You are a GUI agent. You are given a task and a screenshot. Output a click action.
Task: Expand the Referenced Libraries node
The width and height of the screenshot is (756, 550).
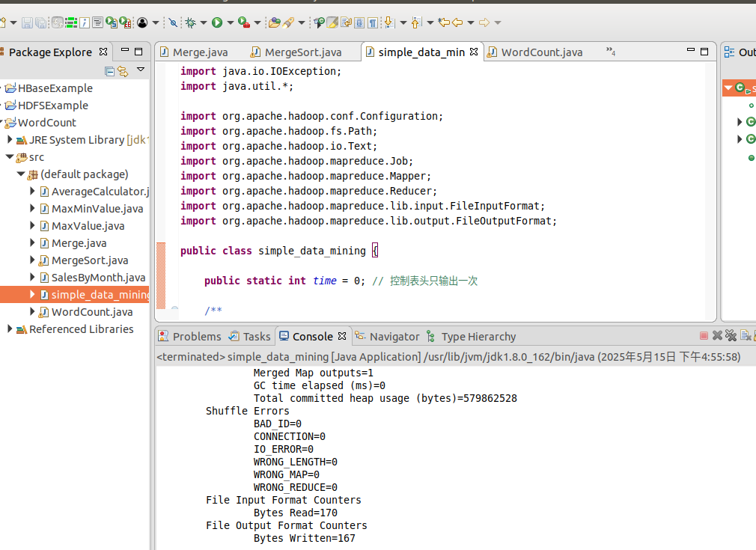[10, 329]
